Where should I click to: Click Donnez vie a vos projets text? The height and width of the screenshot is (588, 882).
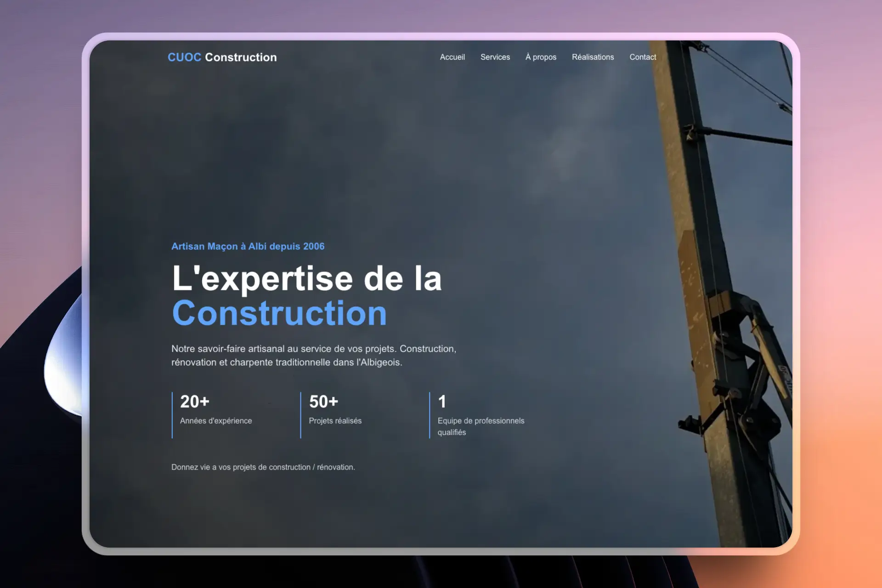coord(263,467)
